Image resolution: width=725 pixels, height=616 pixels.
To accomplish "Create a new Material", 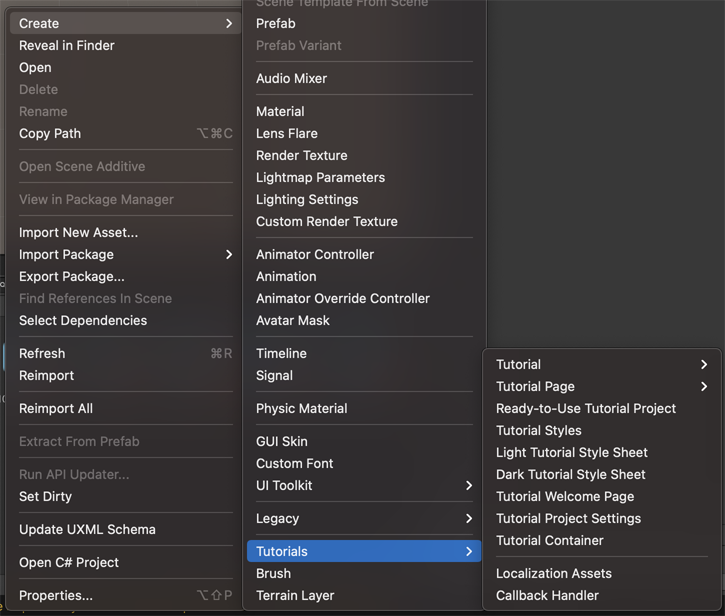I will pos(280,112).
